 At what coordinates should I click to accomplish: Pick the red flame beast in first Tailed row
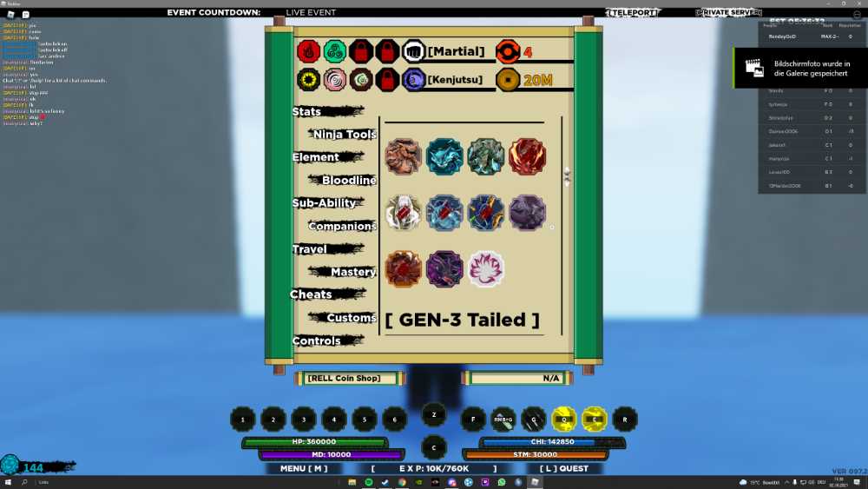point(528,156)
